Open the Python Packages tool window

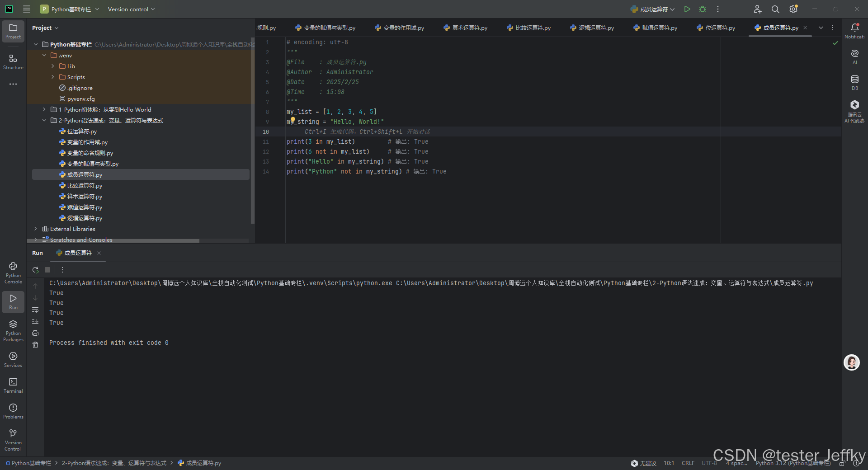pos(13,330)
